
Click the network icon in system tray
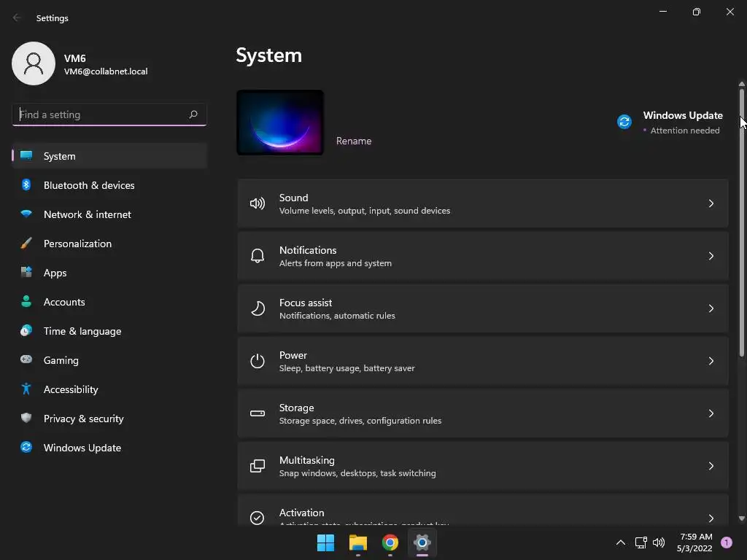[640, 542]
